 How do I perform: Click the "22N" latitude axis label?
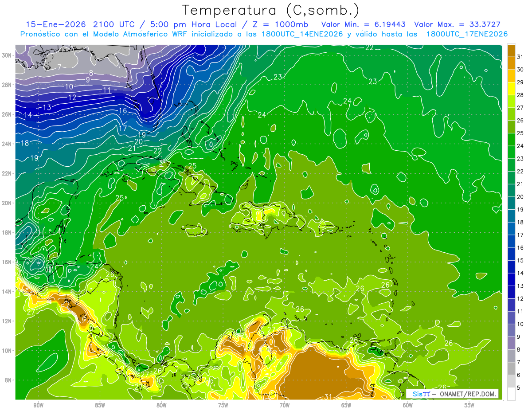[7, 173]
